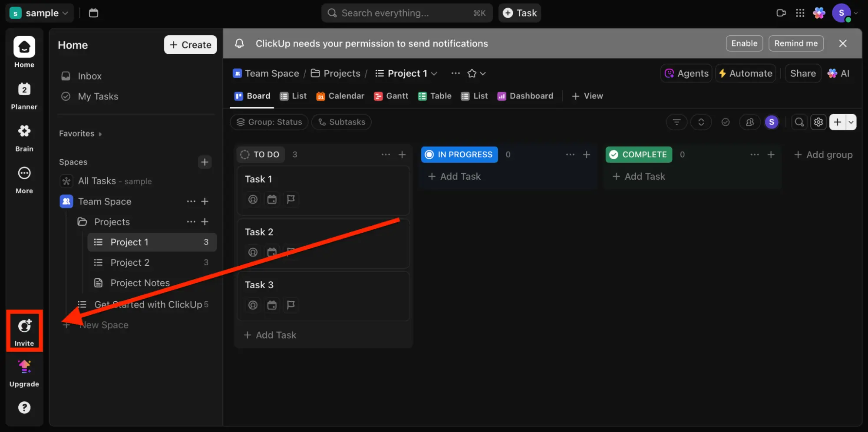Open the calendar icon in top bar
Screen dimensions: 868x432
[x=93, y=13]
